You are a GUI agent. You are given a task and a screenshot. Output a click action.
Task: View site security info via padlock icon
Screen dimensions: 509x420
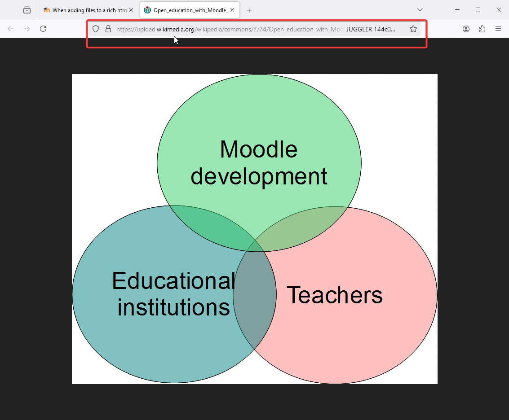click(x=108, y=29)
